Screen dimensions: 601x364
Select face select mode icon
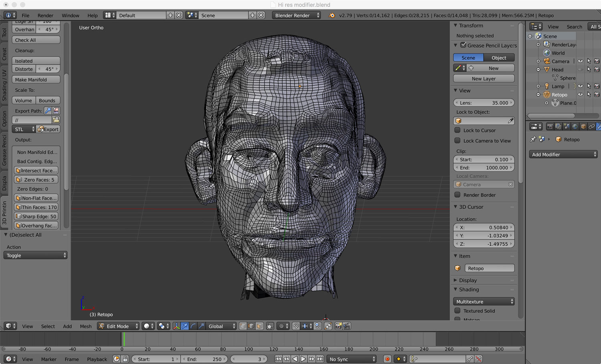[x=260, y=326]
